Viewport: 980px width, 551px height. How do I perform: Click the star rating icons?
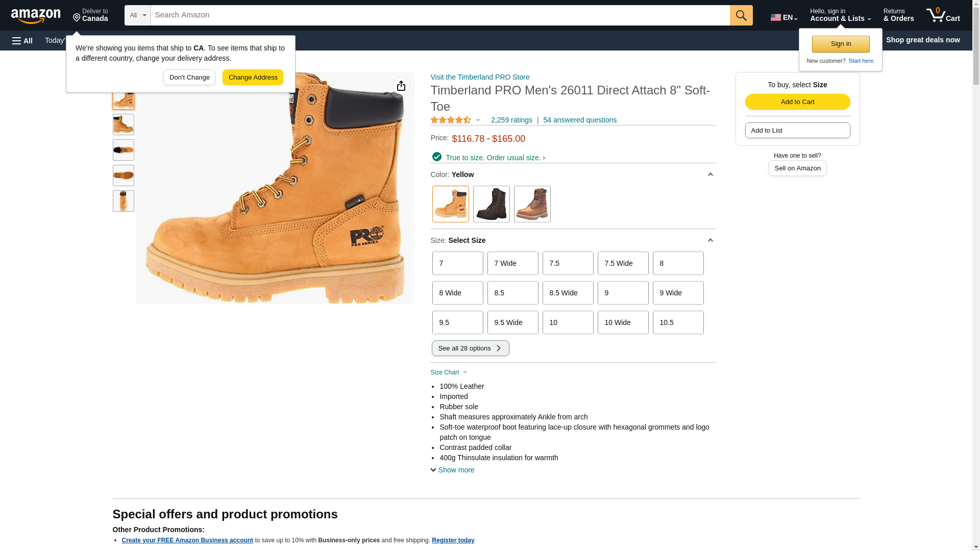451,120
